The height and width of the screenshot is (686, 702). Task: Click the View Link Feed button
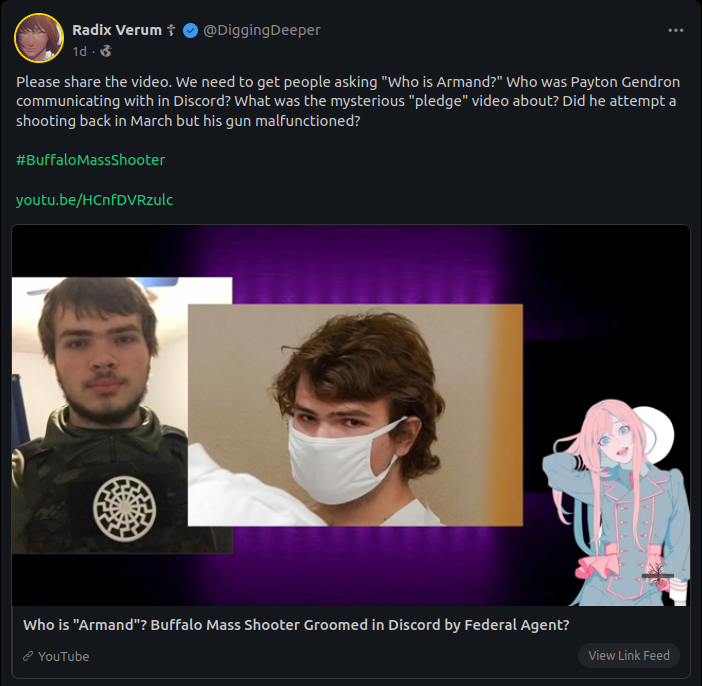(629, 656)
